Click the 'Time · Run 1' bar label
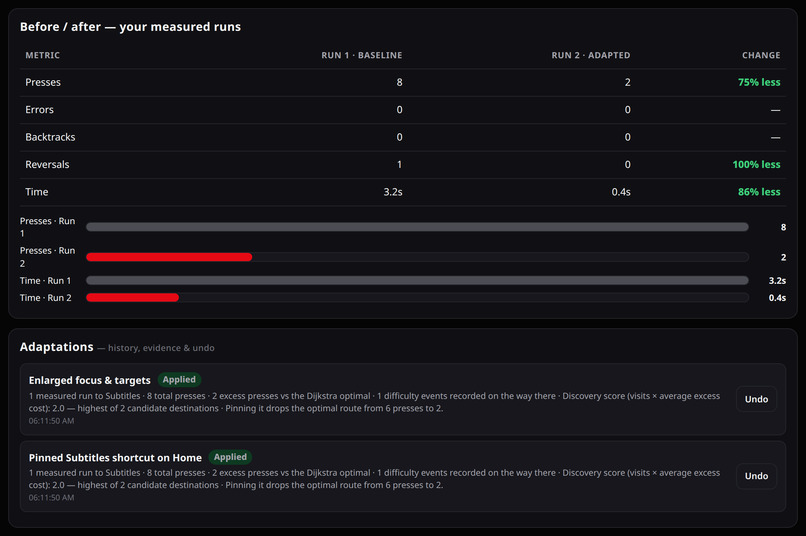Viewport: 806px width, 536px height. (x=45, y=281)
